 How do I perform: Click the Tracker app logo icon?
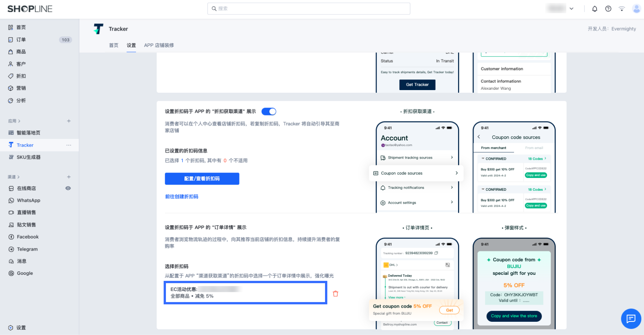(98, 29)
